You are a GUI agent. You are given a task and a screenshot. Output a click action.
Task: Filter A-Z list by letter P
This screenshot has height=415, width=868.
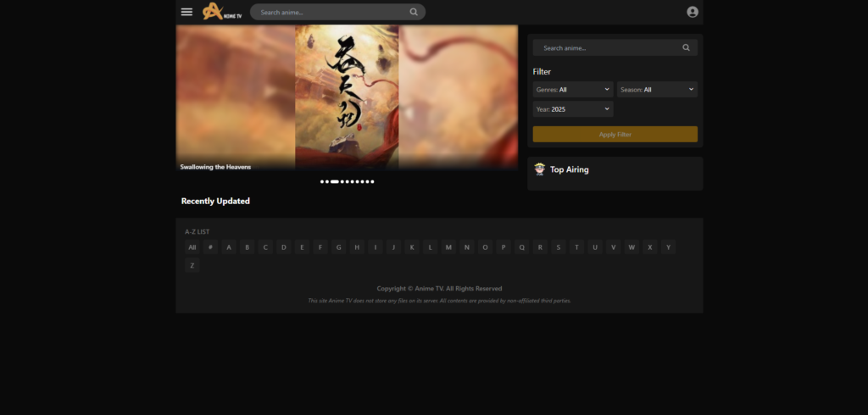coord(504,247)
